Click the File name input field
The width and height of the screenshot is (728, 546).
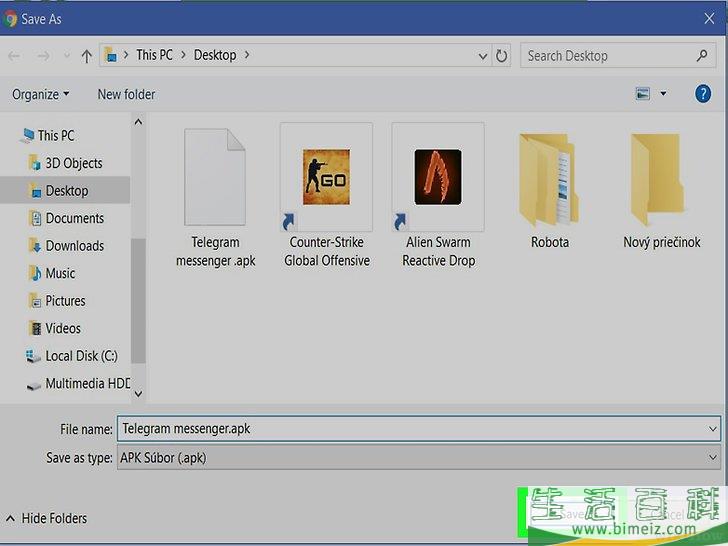pos(419,429)
